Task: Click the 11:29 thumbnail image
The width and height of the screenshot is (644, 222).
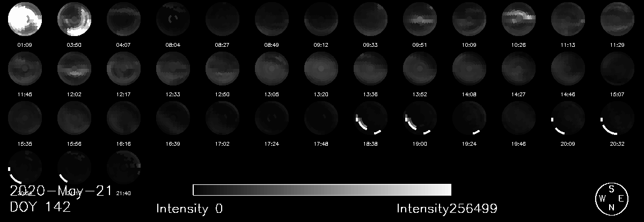Action: 617,19
